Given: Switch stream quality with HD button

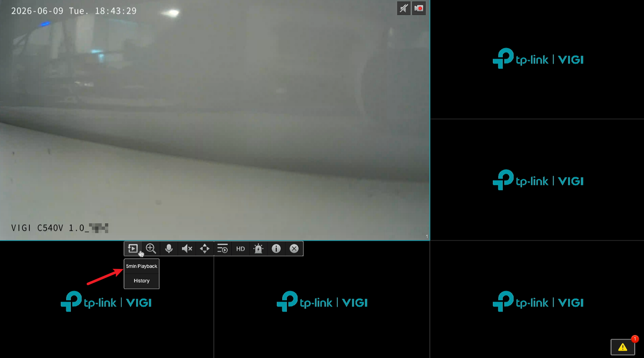Looking at the screenshot, I should (241, 249).
